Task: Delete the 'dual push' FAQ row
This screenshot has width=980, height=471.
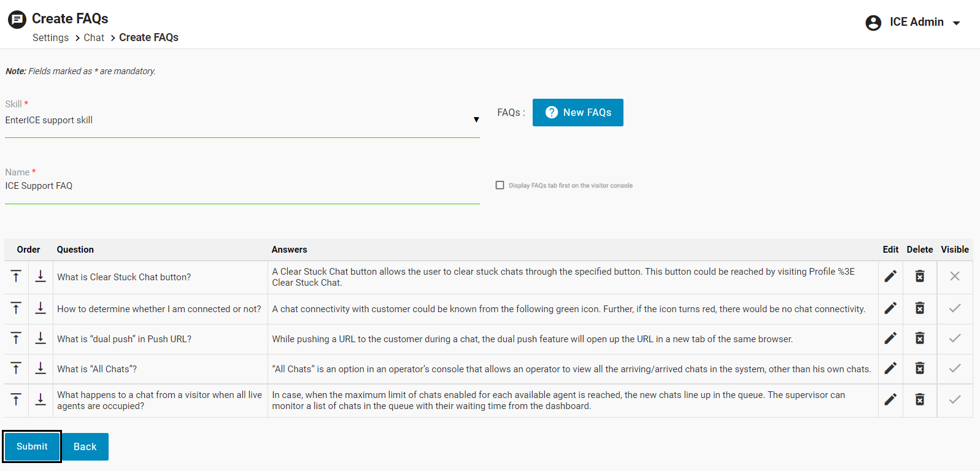Action: click(x=919, y=339)
